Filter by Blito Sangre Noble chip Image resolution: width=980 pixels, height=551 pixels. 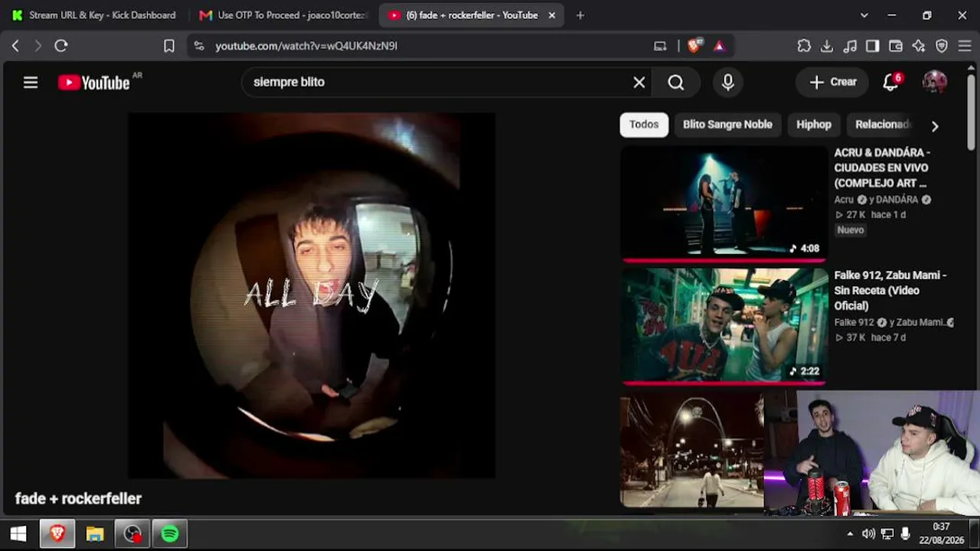pos(727,125)
